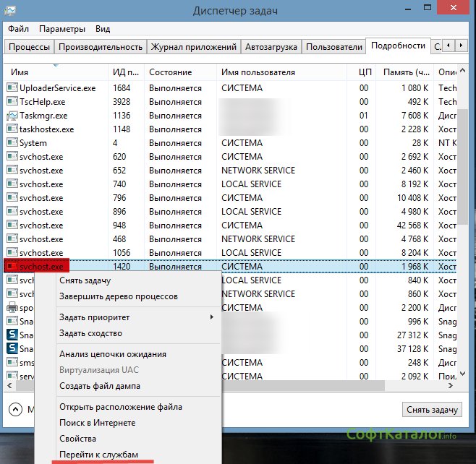Click the Snagit icon in the 37 128 K row
The image size is (476, 464).
[x=12, y=349]
